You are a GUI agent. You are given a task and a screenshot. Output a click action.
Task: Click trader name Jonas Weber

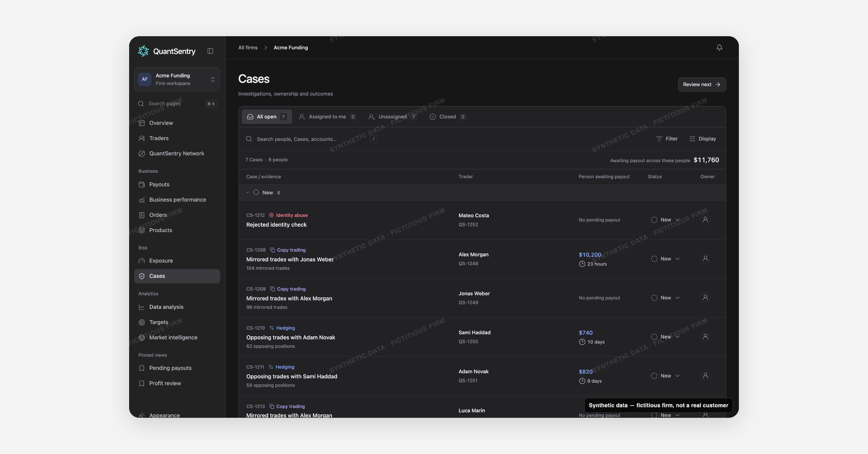pyautogui.click(x=474, y=294)
